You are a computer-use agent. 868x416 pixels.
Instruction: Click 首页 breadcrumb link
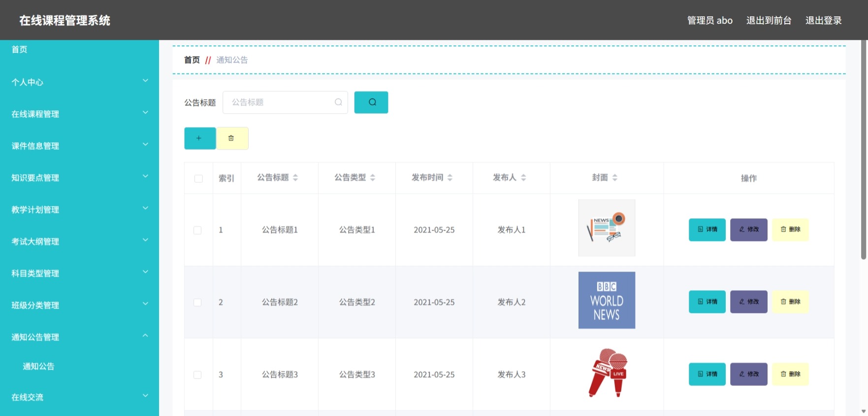point(192,60)
